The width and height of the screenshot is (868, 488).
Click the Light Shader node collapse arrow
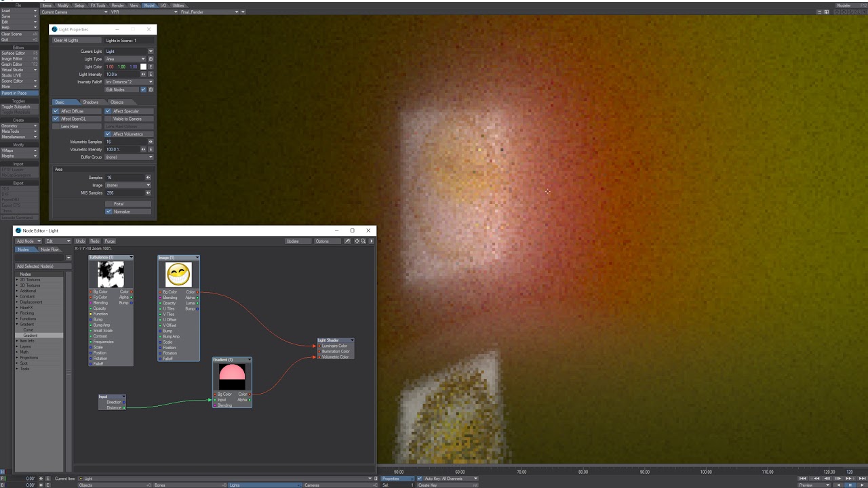(352, 340)
